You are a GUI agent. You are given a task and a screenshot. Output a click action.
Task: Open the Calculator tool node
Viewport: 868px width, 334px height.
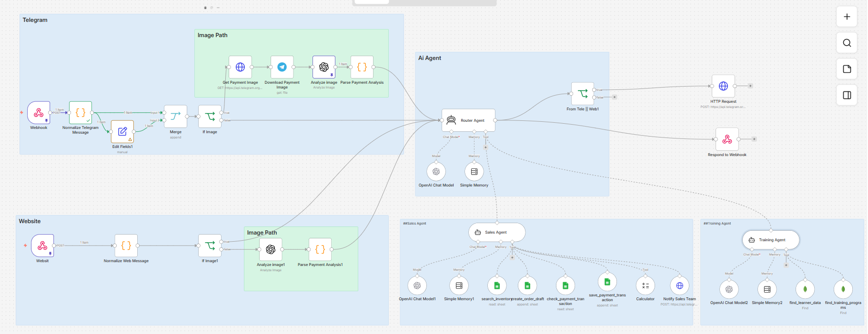click(646, 285)
